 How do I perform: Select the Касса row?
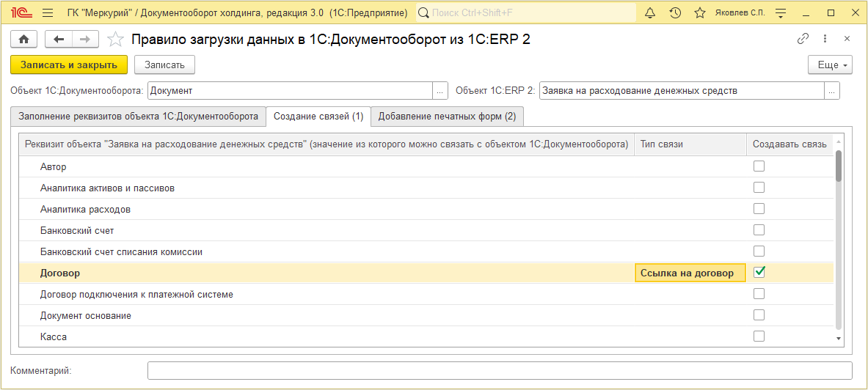(426, 336)
